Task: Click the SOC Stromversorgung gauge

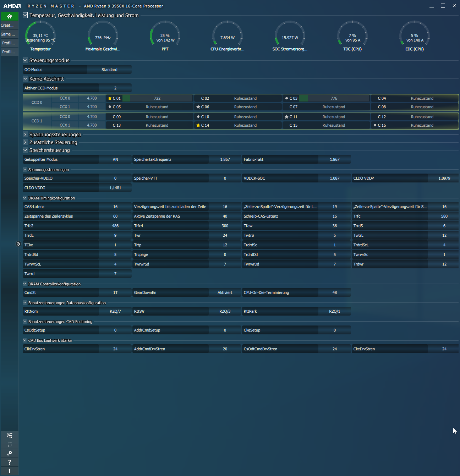Action: [290, 35]
